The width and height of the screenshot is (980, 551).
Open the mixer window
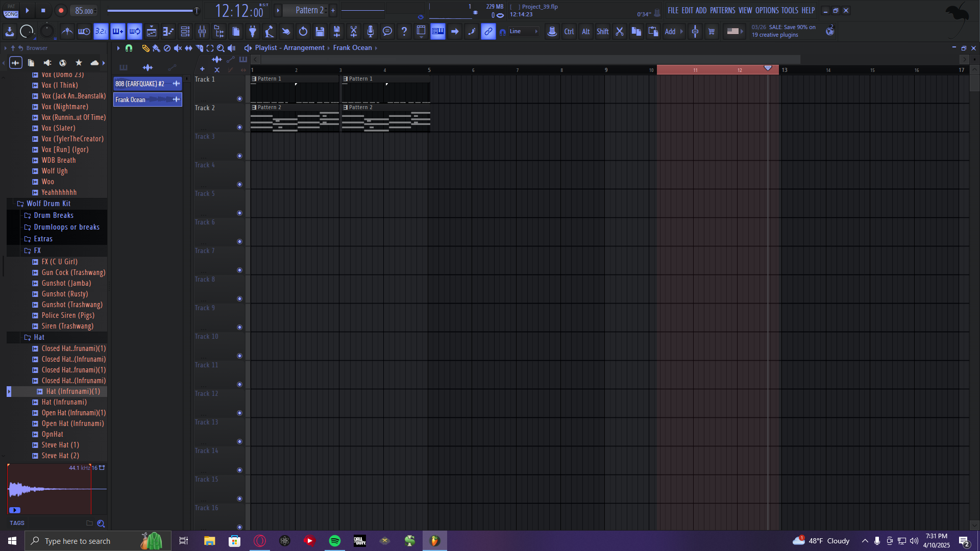point(202,32)
